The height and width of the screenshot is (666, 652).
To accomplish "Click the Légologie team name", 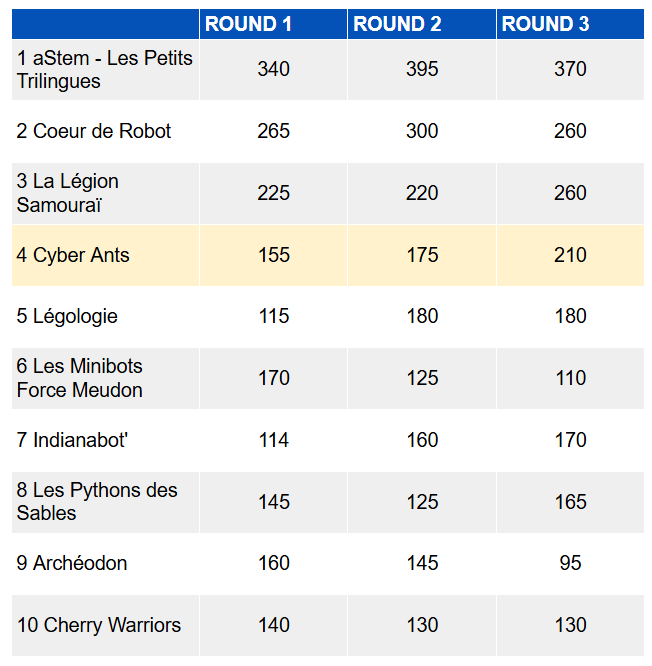I will [67, 316].
